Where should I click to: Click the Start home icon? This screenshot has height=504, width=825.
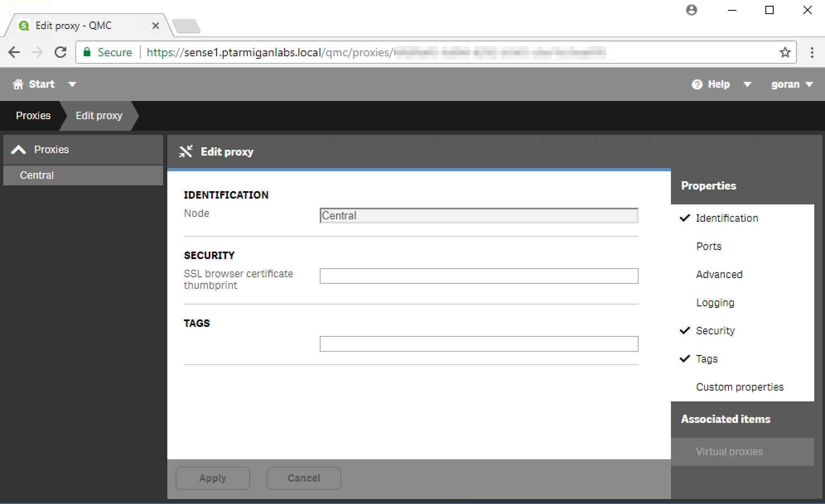pos(18,84)
